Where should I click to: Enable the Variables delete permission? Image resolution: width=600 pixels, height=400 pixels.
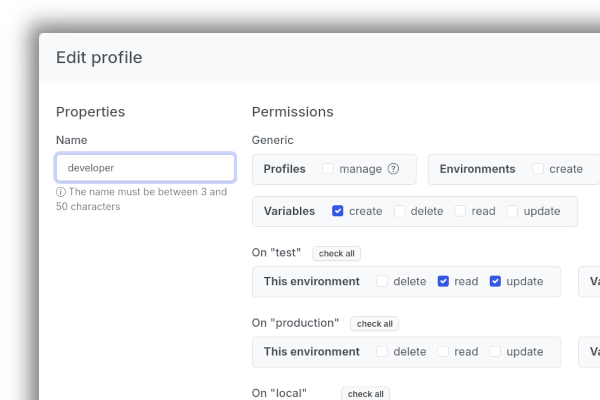pyautogui.click(x=400, y=211)
